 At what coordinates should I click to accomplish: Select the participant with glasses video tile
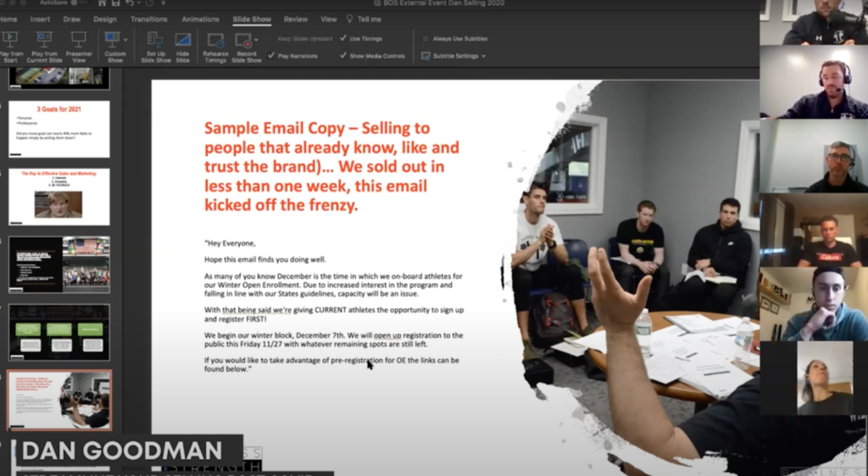pos(814,156)
